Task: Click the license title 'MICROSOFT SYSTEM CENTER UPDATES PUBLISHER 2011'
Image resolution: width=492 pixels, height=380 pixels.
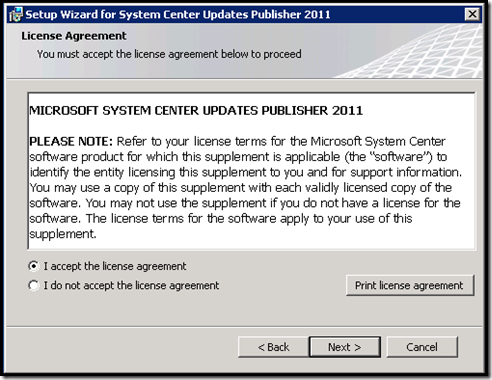Action: pos(196,110)
